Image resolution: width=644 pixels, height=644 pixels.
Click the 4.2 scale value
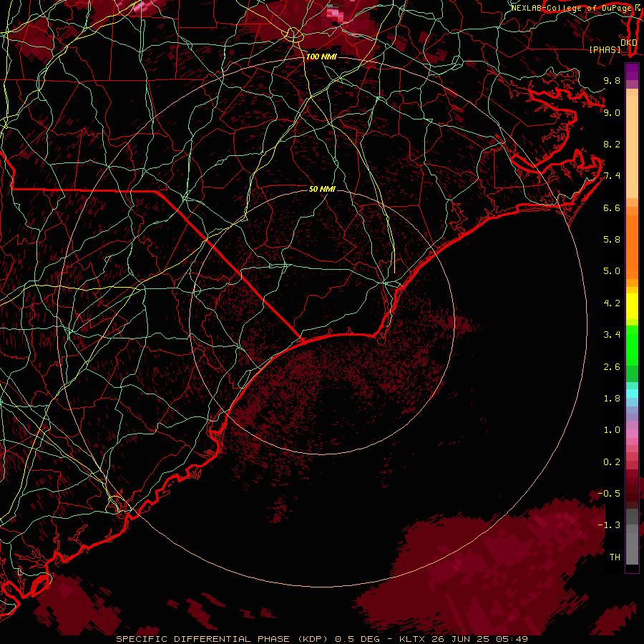point(612,303)
